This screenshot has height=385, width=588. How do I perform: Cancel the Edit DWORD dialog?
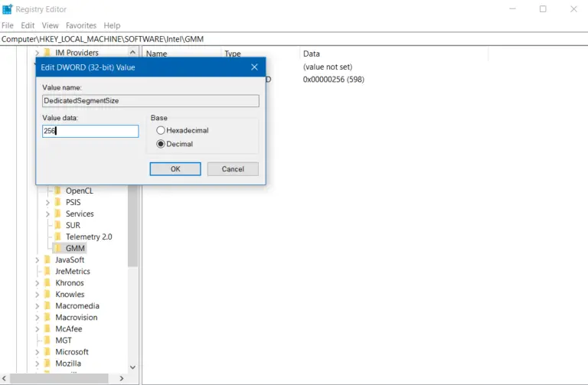point(232,169)
